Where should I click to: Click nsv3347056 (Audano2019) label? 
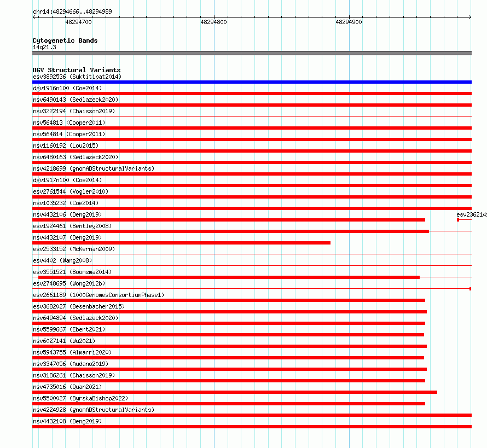pos(71,364)
